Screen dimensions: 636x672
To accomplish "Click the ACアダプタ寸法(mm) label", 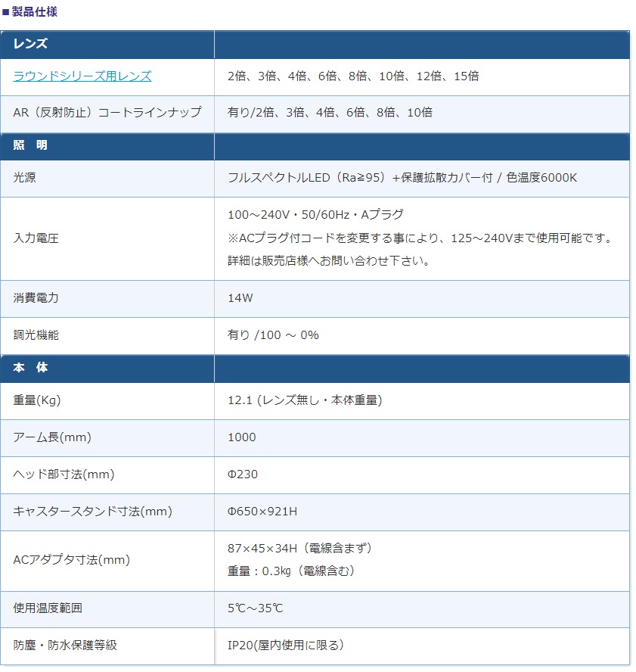I will pos(72,560).
